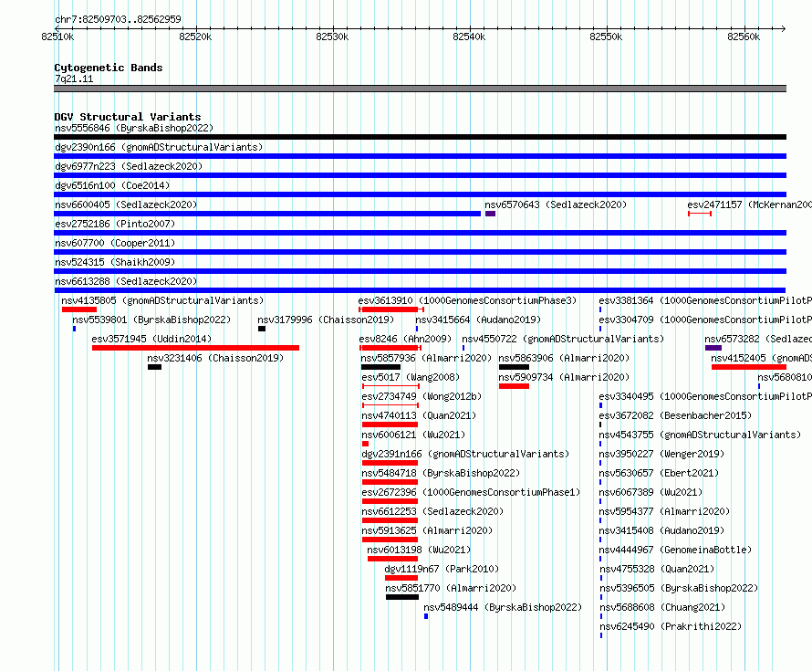Click the esv3381364 variant label

[705, 300]
